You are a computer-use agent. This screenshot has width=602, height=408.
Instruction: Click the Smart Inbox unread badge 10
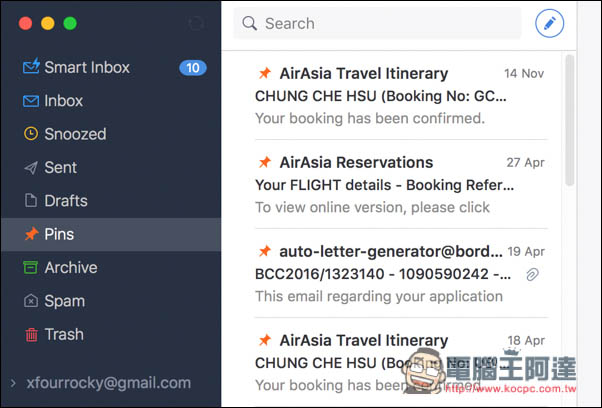[193, 68]
